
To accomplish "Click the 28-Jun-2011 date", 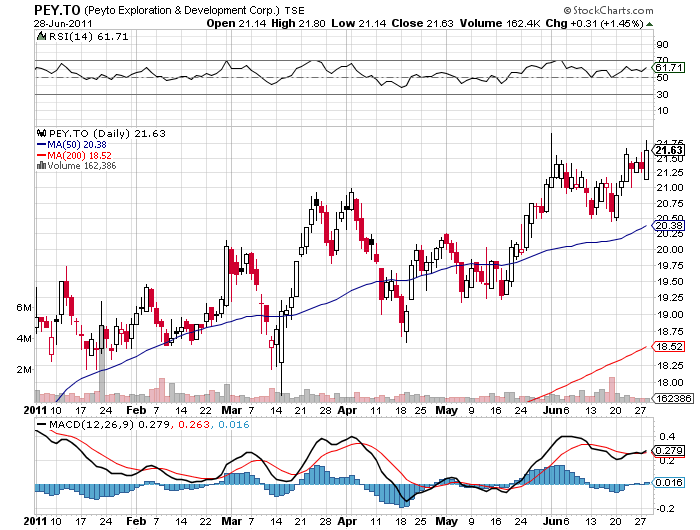I will pyautogui.click(x=62, y=24).
